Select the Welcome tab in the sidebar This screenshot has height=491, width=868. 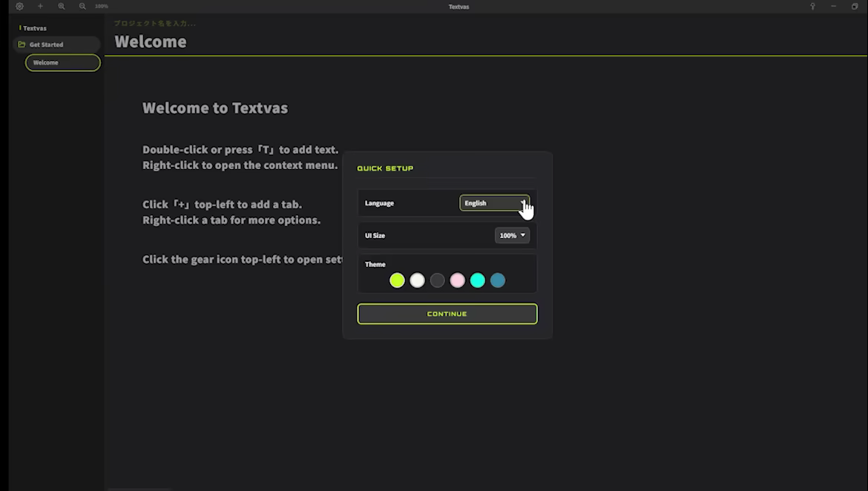(62, 62)
